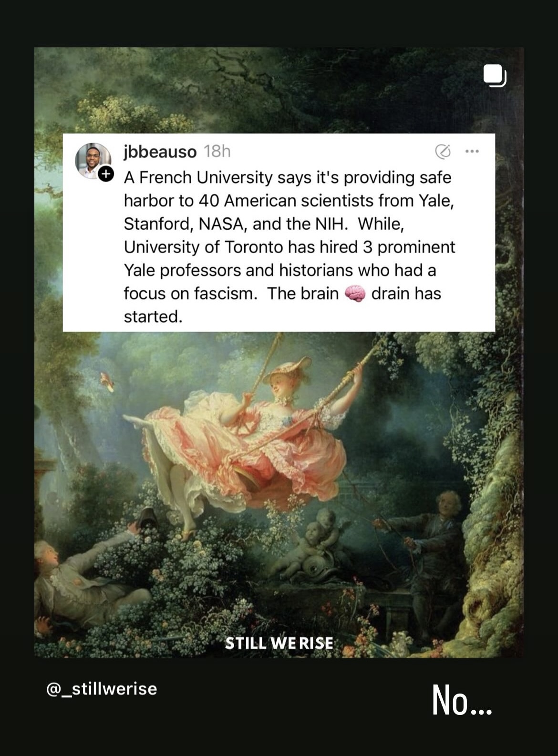
Task: Click the 18h timestamp
Action: coord(217,152)
